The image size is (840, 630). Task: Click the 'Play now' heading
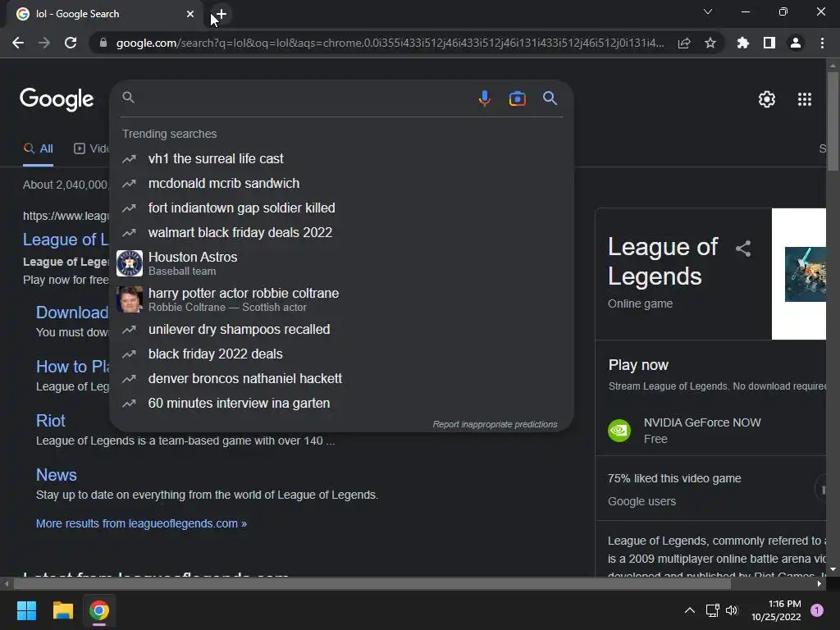click(638, 365)
